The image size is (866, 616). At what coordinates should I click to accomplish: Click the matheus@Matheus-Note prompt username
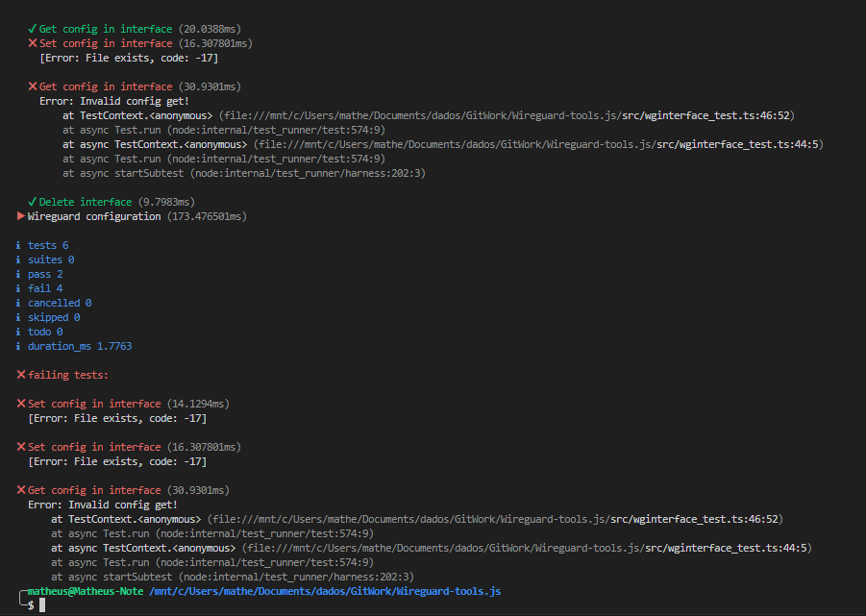click(x=85, y=591)
